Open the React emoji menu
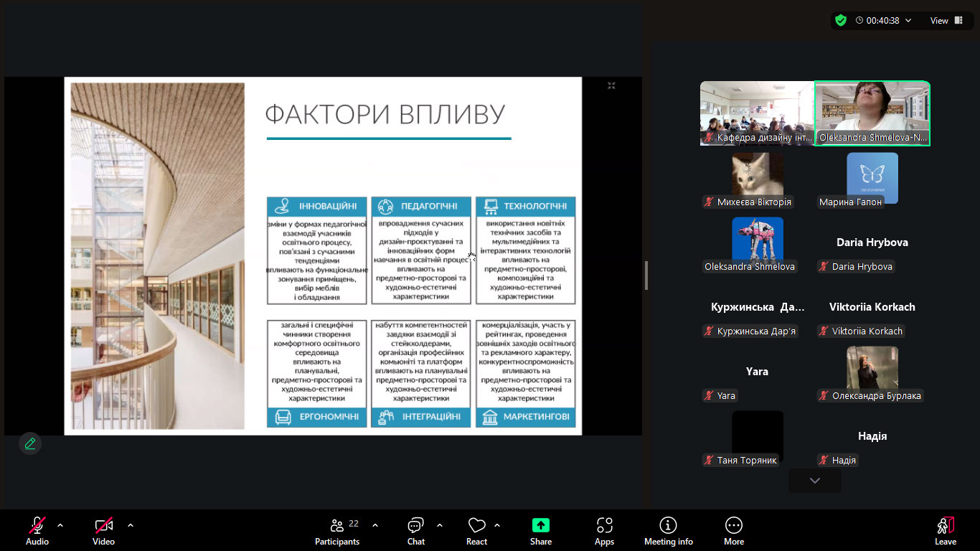 coord(476,531)
